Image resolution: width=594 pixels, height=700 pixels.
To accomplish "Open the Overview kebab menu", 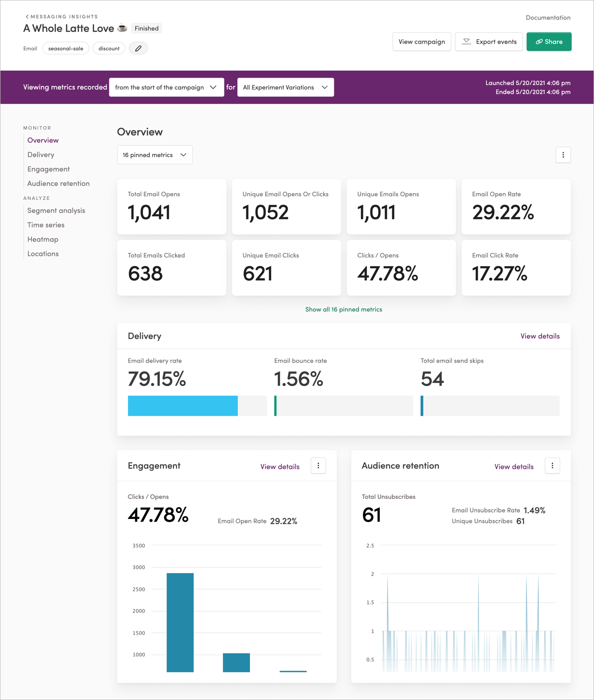I will click(563, 155).
